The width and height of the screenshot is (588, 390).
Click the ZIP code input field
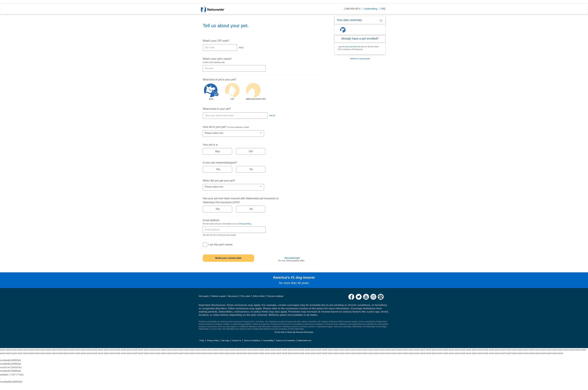pos(220,47)
